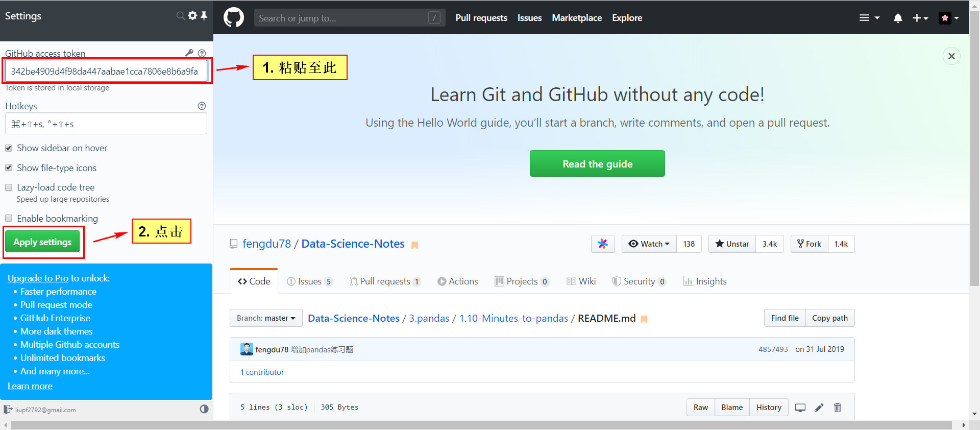
Task: Click the Find file button
Action: point(785,318)
